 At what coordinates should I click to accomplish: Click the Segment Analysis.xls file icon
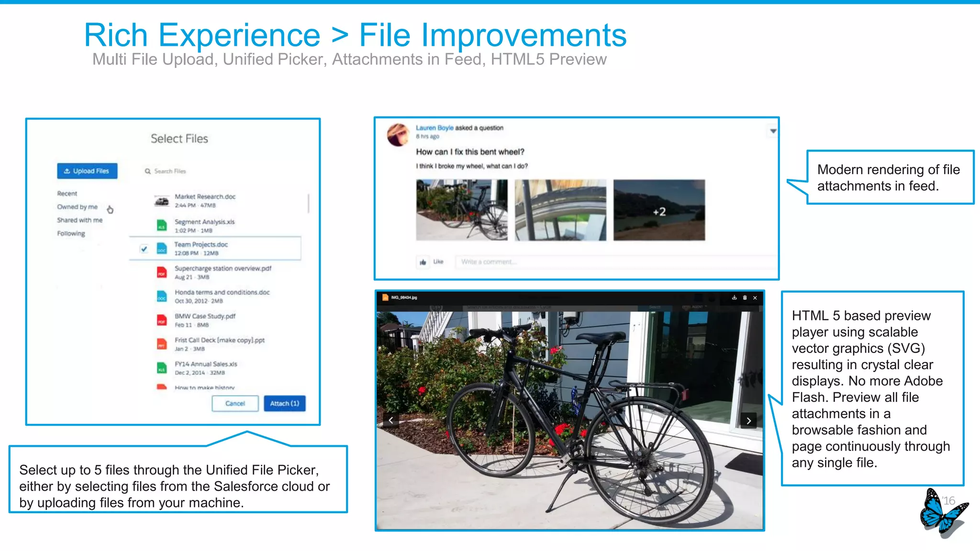tap(162, 225)
